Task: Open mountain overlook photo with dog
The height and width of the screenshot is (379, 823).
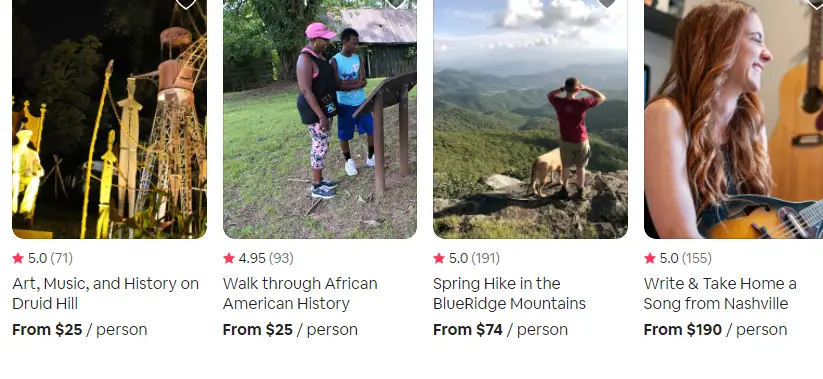Action: tap(530, 119)
